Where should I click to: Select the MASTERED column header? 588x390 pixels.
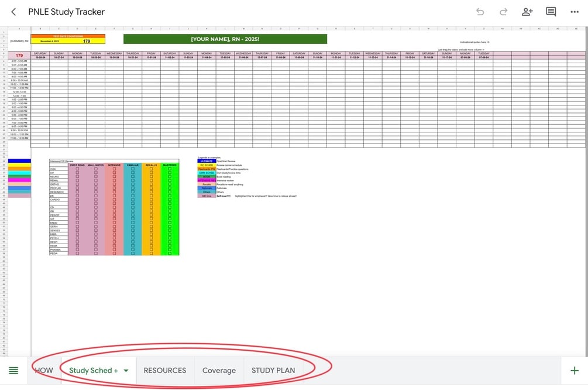170,165
